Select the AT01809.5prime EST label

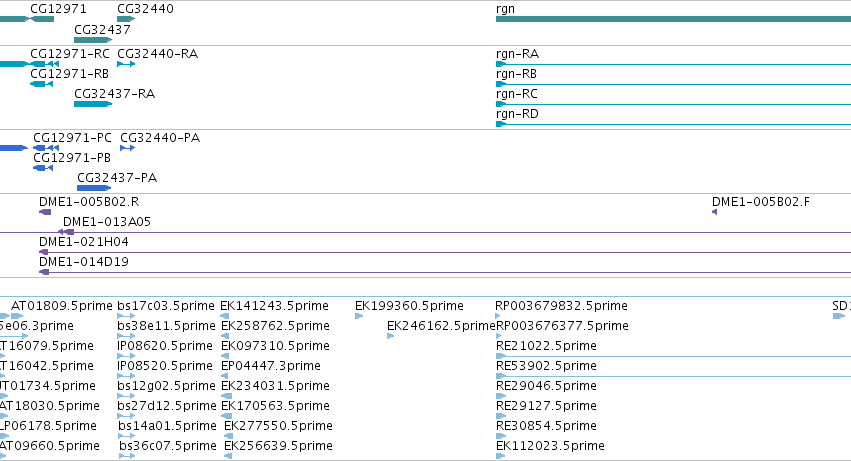61,306
